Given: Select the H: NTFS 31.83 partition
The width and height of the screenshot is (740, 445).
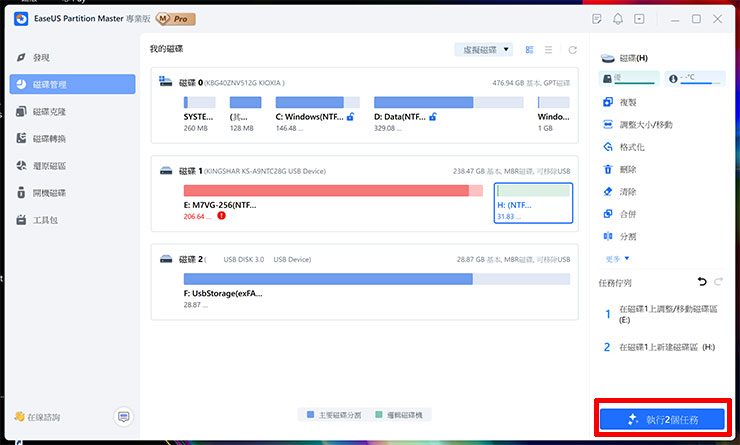Looking at the screenshot, I should tap(533, 203).
